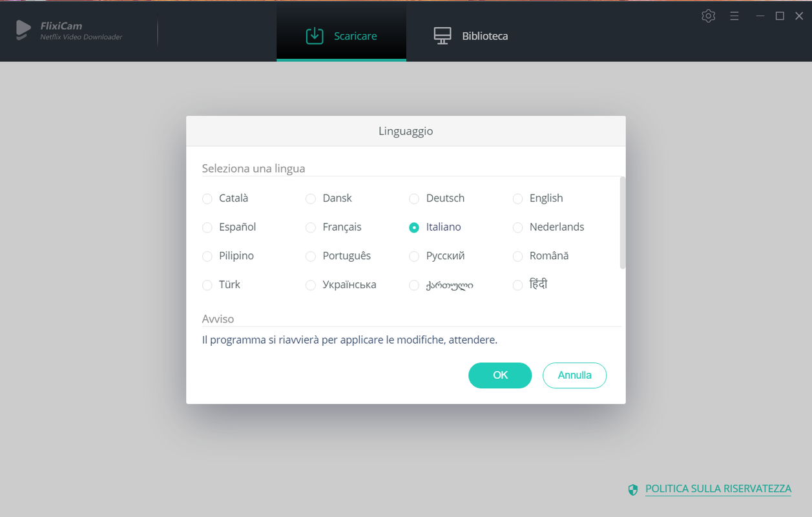Click the Scaricare download icon
The height and width of the screenshot is (517, 812).
315,36
